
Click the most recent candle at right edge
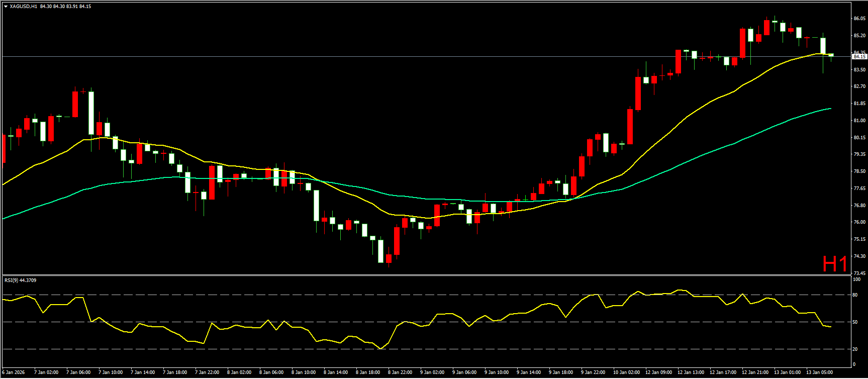point(831,55)
